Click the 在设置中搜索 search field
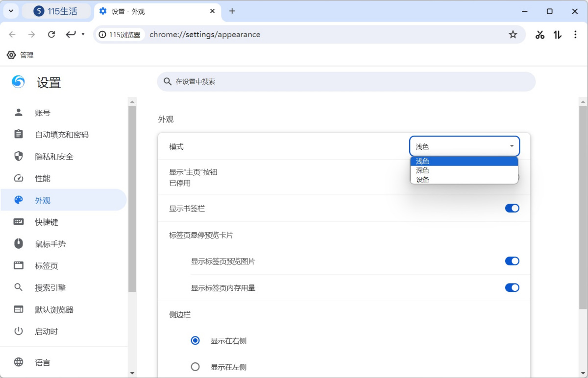This screenshot has width=588, height=378. coord(346,82)
